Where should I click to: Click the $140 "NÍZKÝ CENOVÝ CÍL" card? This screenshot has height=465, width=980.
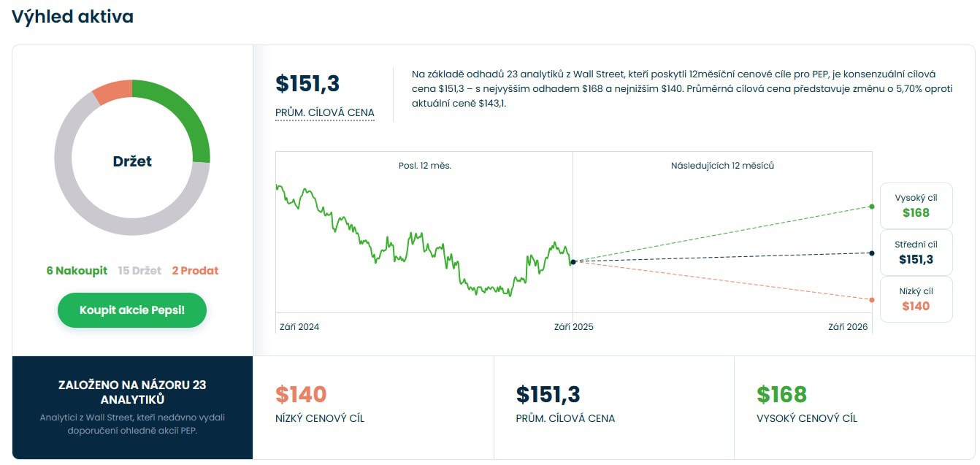372,405
